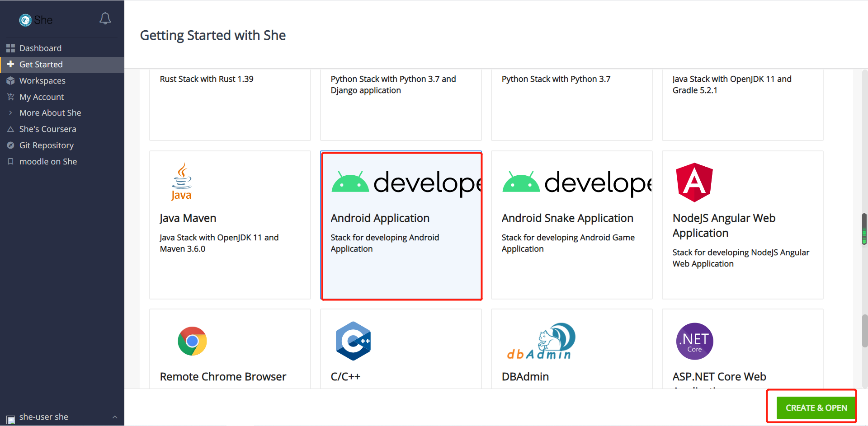The width and height of the screenshot is (868, 426).
Task: Click the Workspaces cube icon
Action: (10, 80)
